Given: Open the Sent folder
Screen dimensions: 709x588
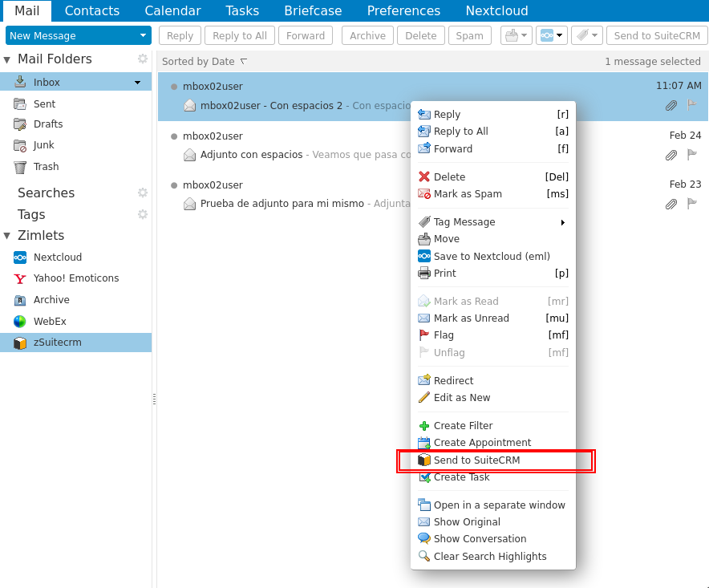Looking at the screenshot, I should pos(44,104).
